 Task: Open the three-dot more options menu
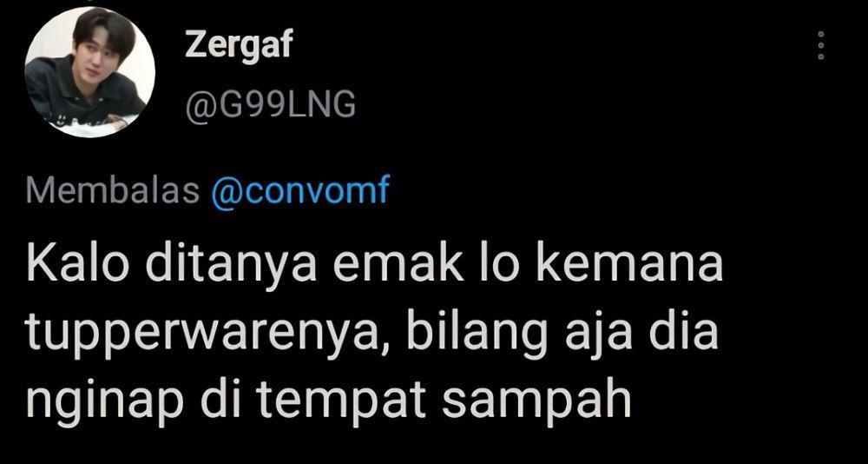821,45
